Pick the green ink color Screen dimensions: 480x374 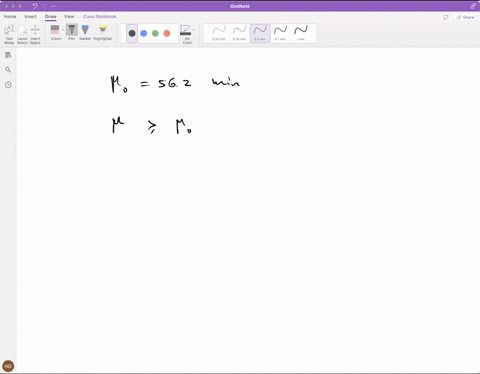(x=155, y=33)
